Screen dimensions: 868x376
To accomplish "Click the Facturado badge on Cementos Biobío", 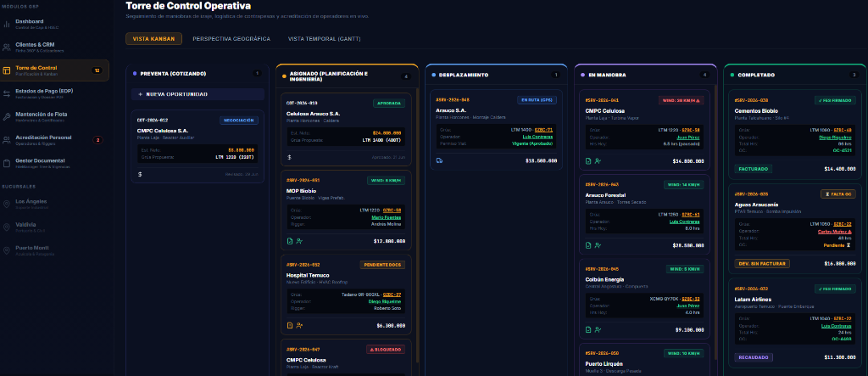I will point(754,169).
